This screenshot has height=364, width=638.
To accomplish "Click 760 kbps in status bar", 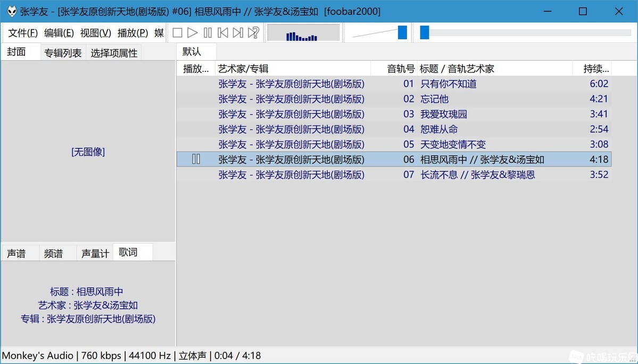I will [x=101, y=355].
